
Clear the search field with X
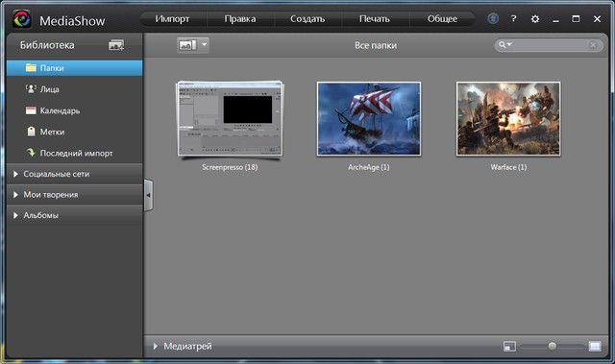(x=593, y=45)
